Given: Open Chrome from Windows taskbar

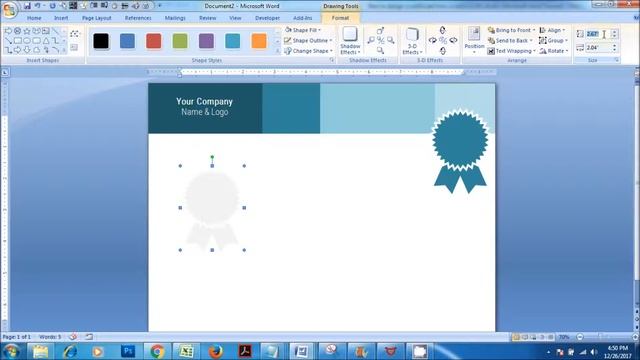Looking at the screenshot, I should click(157, 351).
